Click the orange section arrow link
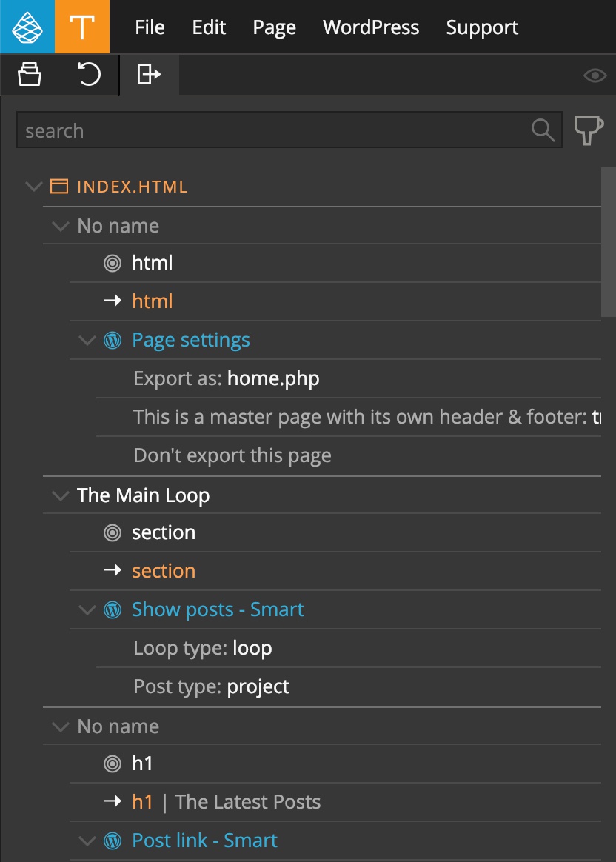Viewport: 616px width, 862px height. point(164,571)
